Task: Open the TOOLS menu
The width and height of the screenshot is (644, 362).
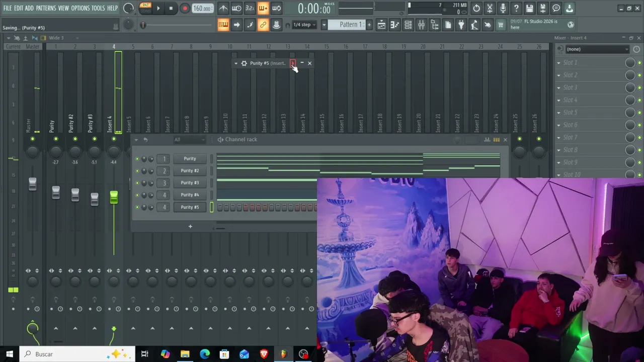Action: click(98, 8)
